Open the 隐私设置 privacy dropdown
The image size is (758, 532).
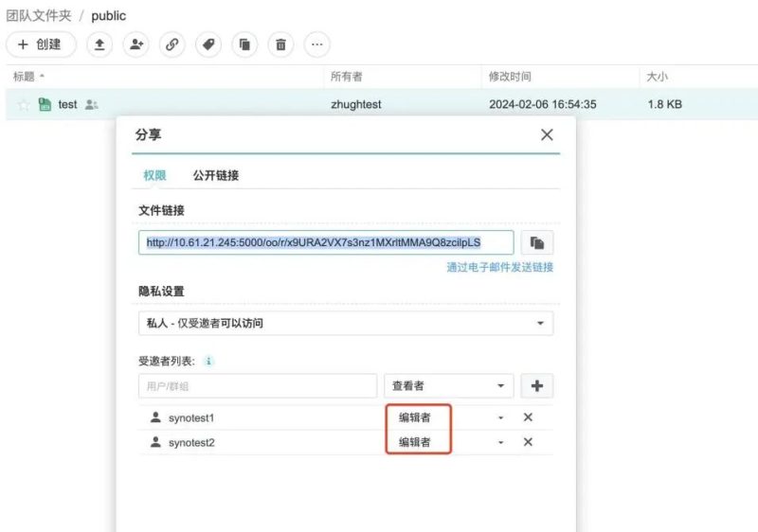[346, 323]
